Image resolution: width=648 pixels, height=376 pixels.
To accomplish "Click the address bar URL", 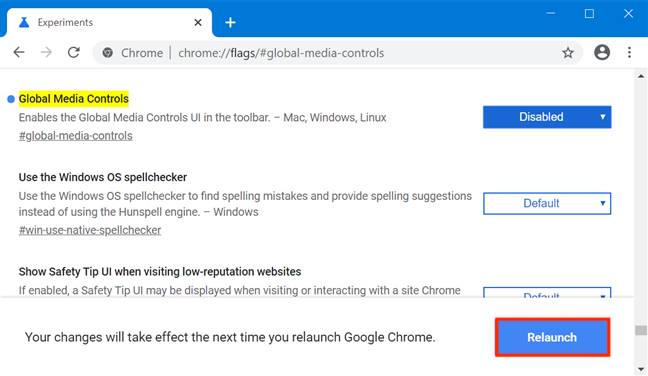I will pos(281,53).
